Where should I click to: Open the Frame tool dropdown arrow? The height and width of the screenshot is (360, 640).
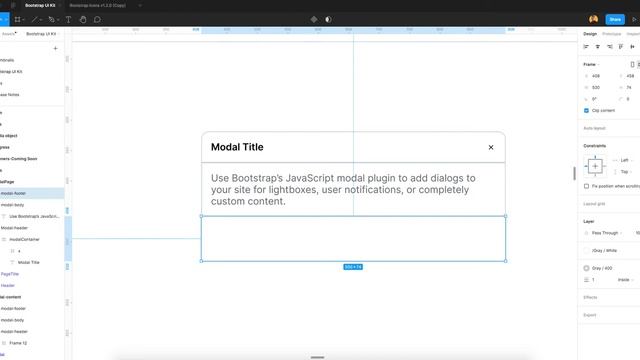(x=23, y=20)
